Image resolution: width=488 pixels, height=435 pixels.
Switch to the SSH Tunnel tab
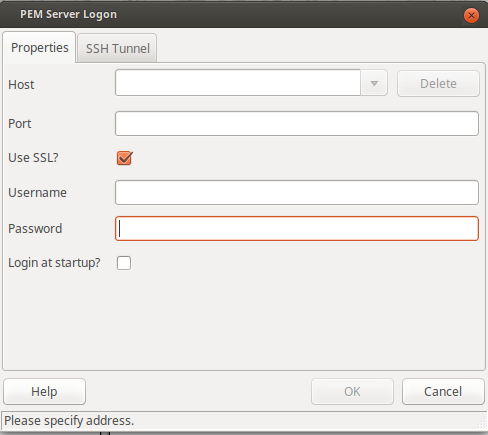117,48
